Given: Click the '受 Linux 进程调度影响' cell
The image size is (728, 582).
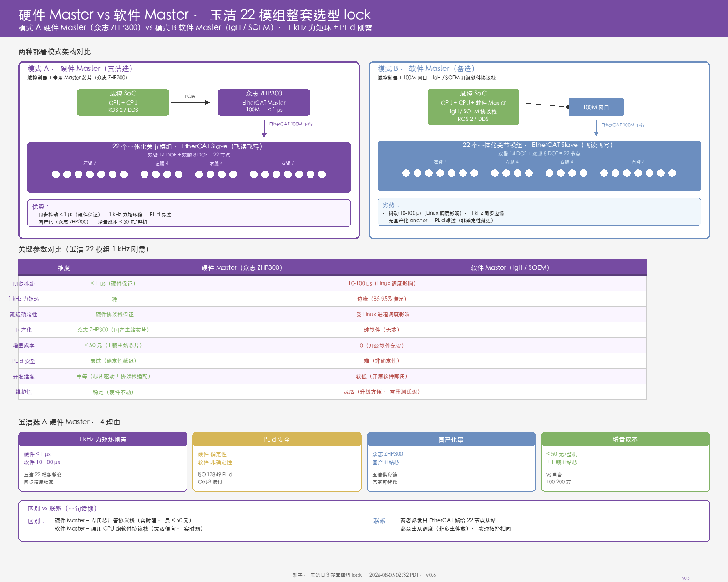Looking at the screenshot, I should click(x=383, y=315).
